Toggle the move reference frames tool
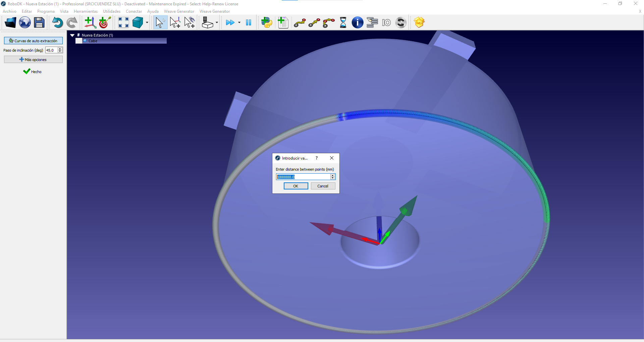The image size is (644, 342). click(x=175, y=22)
